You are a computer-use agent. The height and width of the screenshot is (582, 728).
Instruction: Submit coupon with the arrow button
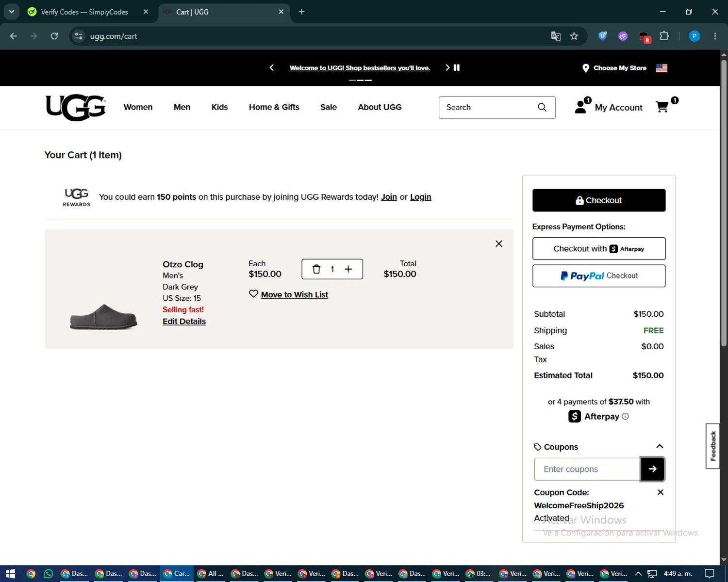point(652,469)
